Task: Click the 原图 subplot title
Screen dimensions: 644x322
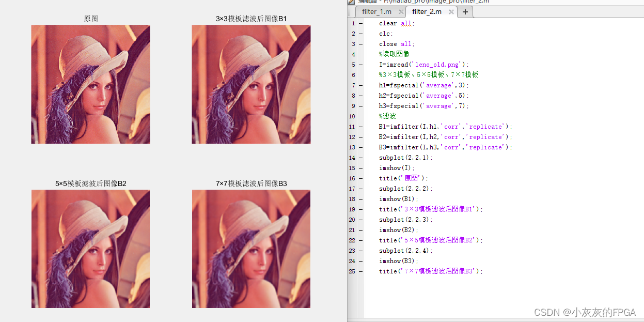Action: [91, 19]
